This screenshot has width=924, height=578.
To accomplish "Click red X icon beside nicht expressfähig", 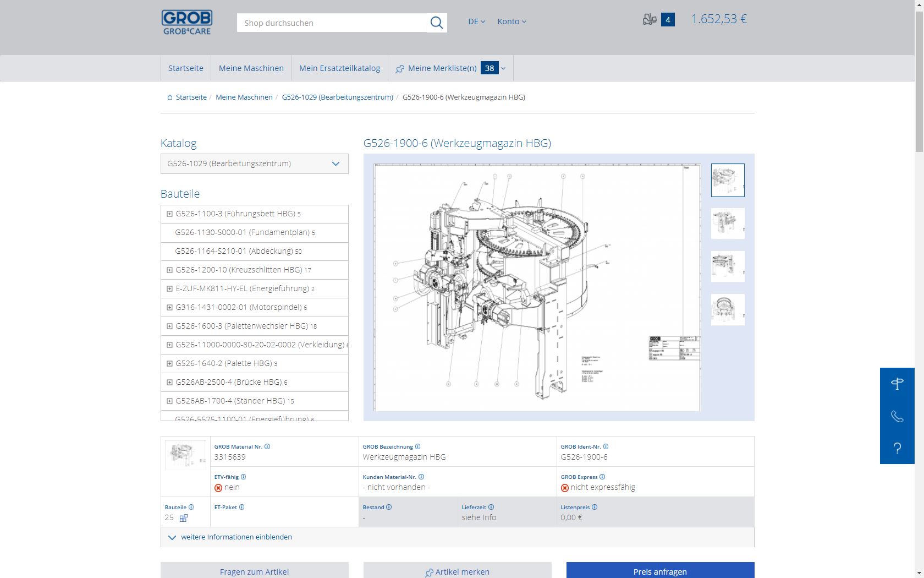I will (x=565, y=488).
